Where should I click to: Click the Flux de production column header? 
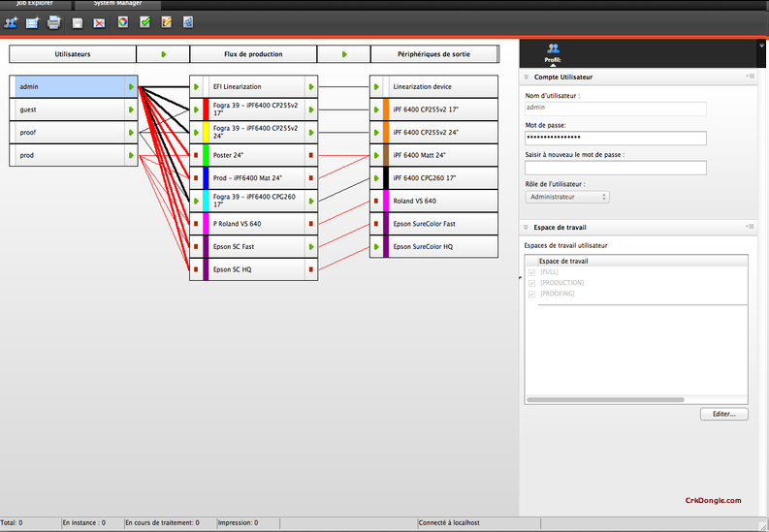point(253,54)
